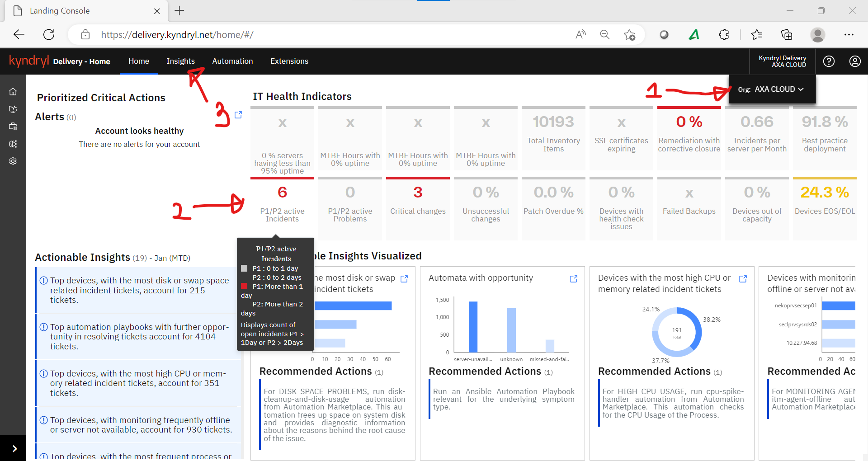Screen dimensions: 868x461
Task: Open the Favorites list icon
Action: coord(757,34)
